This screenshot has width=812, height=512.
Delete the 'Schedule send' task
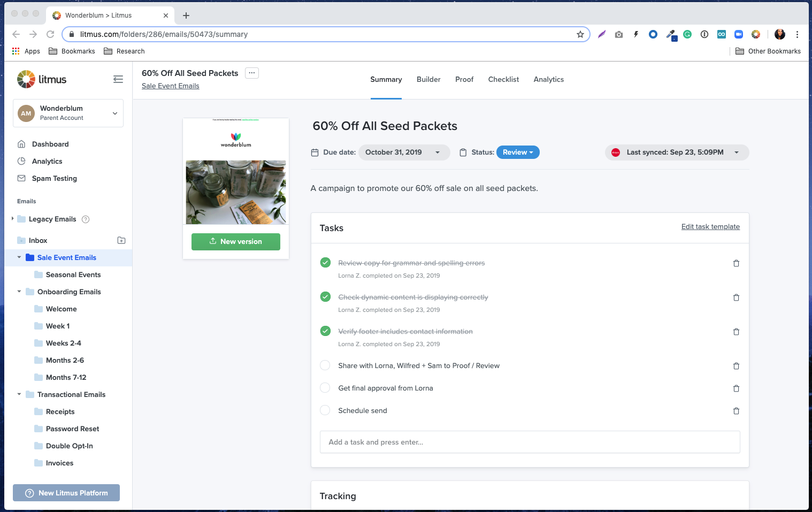(x=736, y=411)
